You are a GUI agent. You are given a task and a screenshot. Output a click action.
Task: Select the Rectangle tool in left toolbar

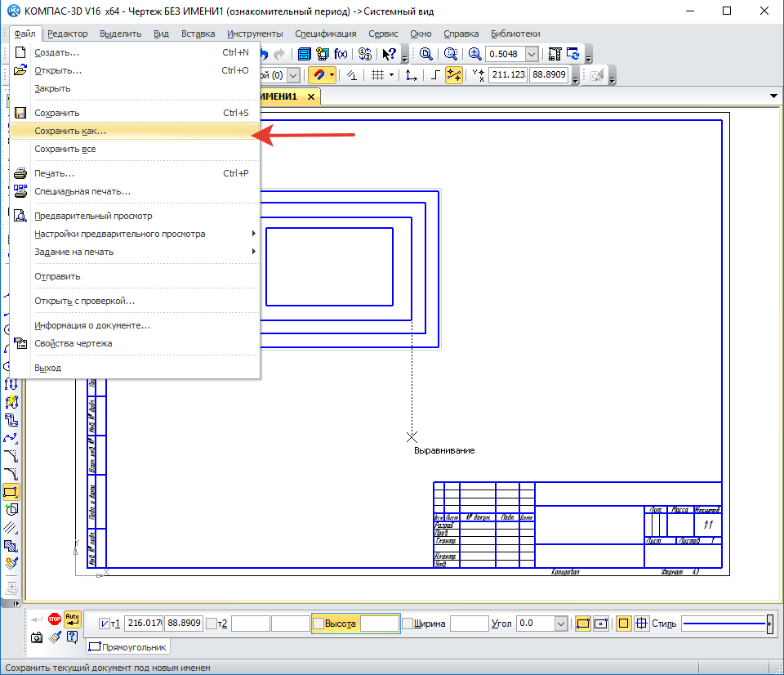click(11, 492)
